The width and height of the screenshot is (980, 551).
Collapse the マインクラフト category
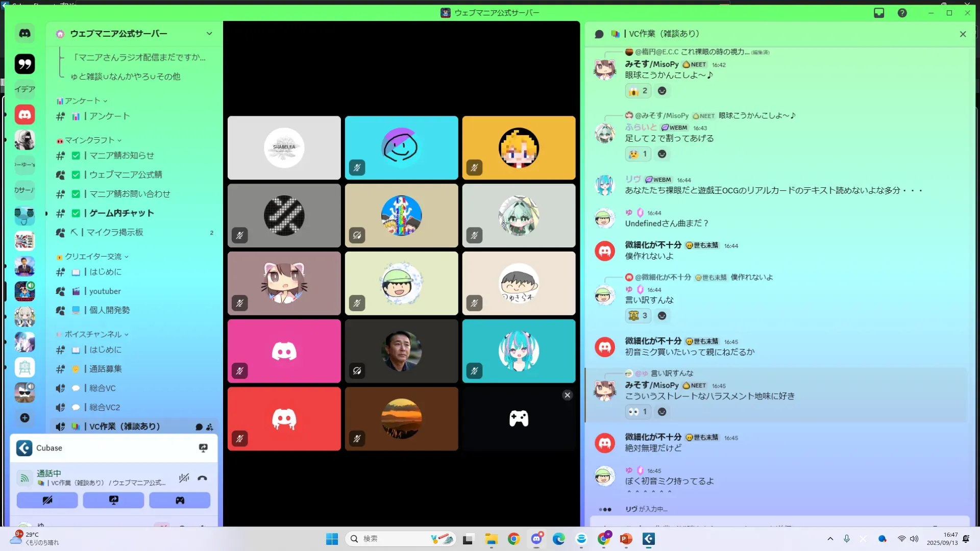coord(89,140)
